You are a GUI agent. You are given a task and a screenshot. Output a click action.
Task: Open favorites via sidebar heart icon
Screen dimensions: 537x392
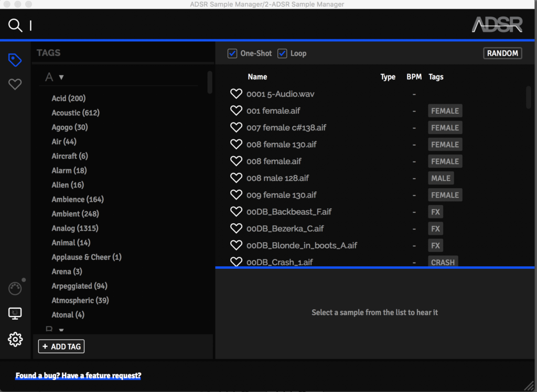pos(15,84)
